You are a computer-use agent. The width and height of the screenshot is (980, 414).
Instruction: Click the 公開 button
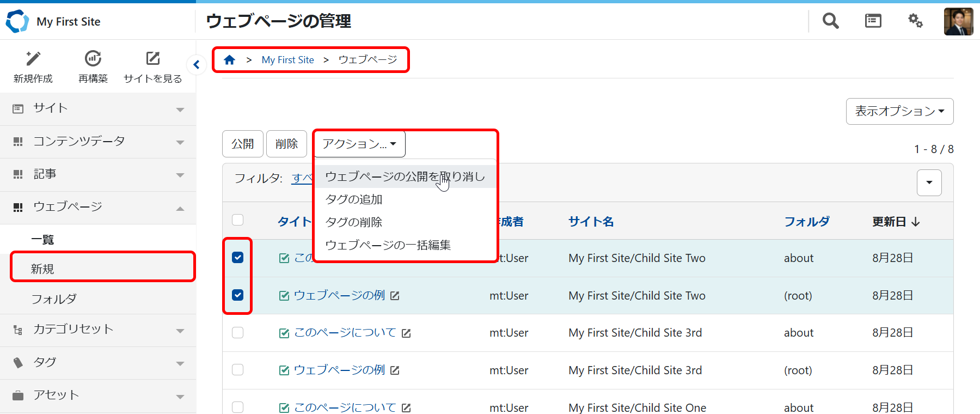coord(243,144)
